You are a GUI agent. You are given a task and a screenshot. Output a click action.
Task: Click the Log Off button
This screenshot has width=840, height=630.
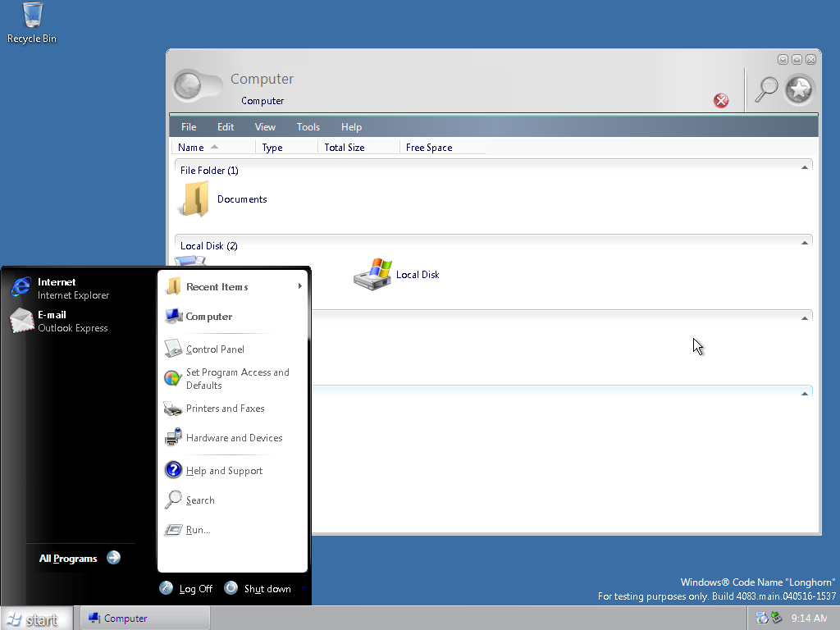(x=186, y=589)
